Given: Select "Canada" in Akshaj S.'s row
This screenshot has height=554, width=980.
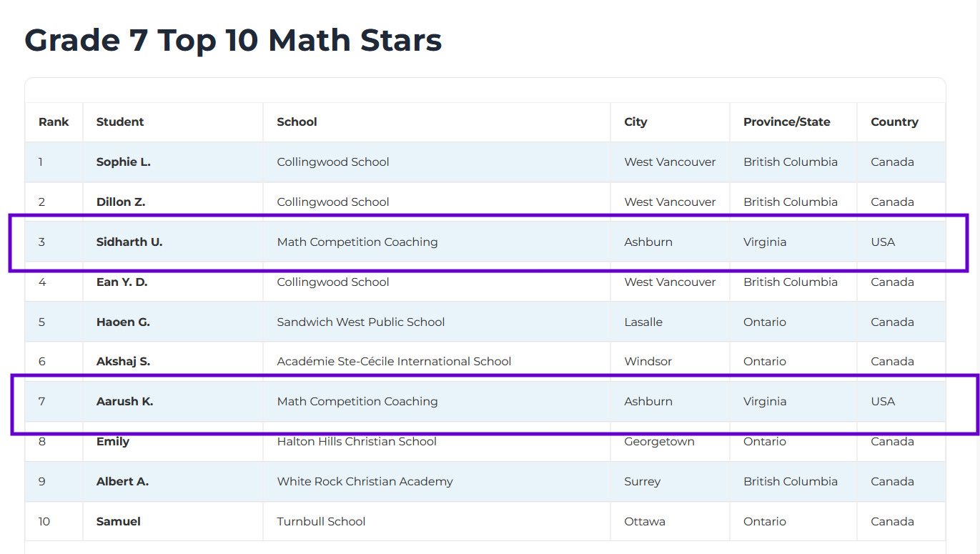Looking at the screenshot, I should [892, 361].
